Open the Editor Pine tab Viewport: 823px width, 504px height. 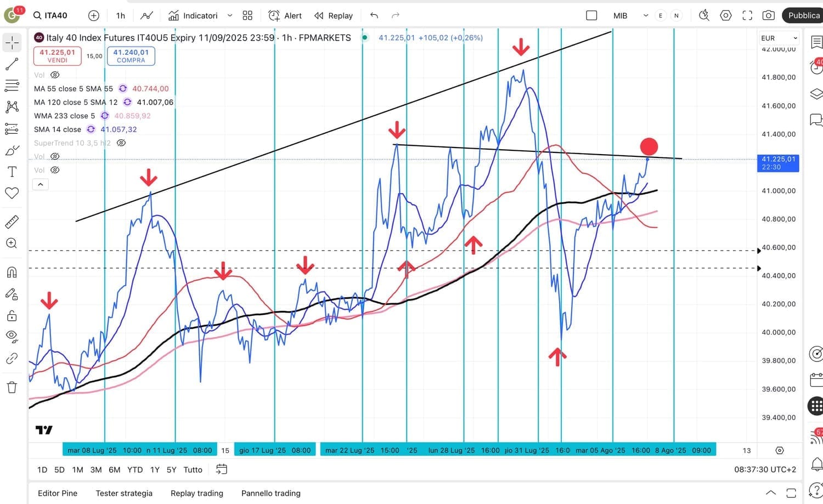(58, 493)
